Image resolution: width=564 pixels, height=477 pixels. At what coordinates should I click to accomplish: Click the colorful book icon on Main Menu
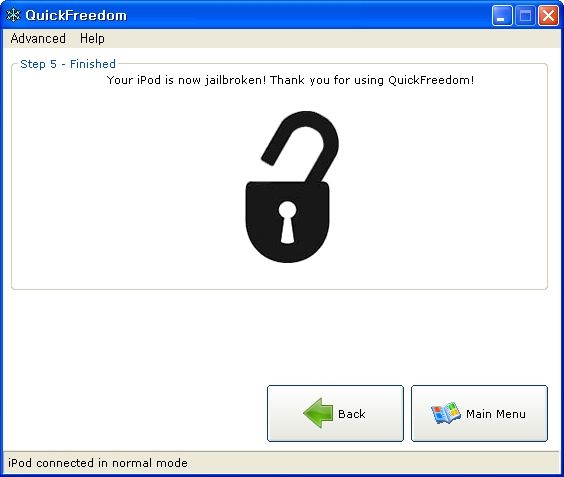(x=446, y=413)
